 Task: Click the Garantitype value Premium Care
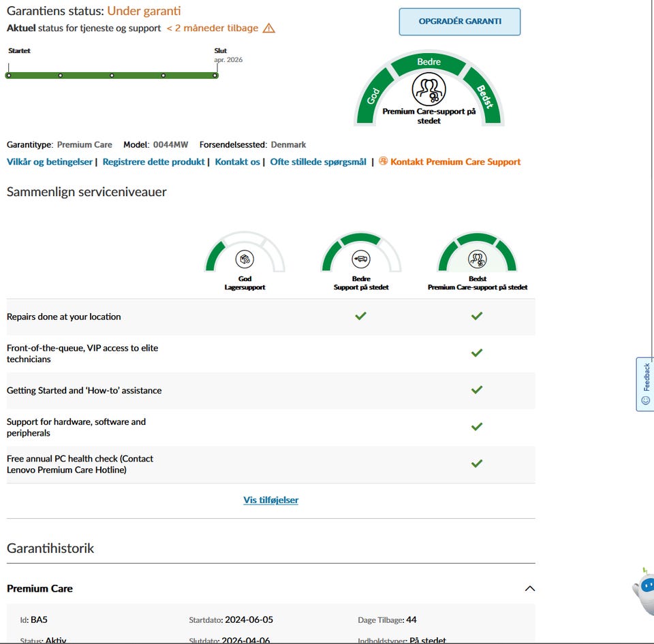(x=84, y=144)
